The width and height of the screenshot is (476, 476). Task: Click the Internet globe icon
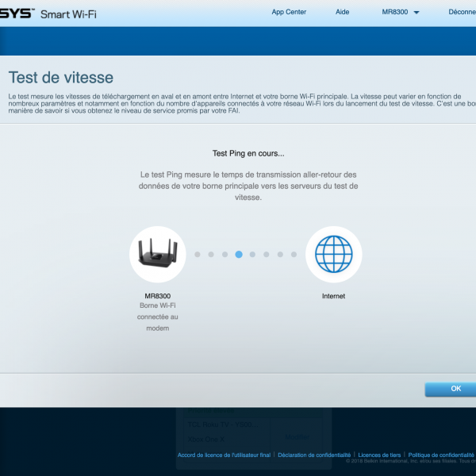(x=333, y=255)
